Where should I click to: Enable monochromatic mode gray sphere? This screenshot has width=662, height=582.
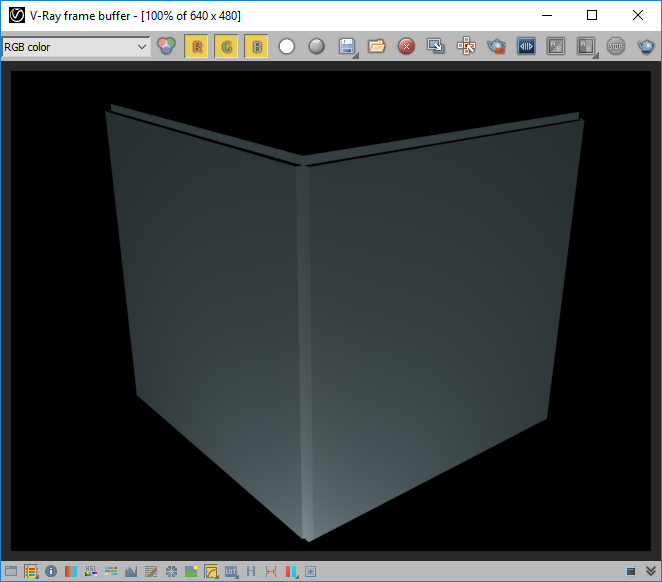coord(316,46)
